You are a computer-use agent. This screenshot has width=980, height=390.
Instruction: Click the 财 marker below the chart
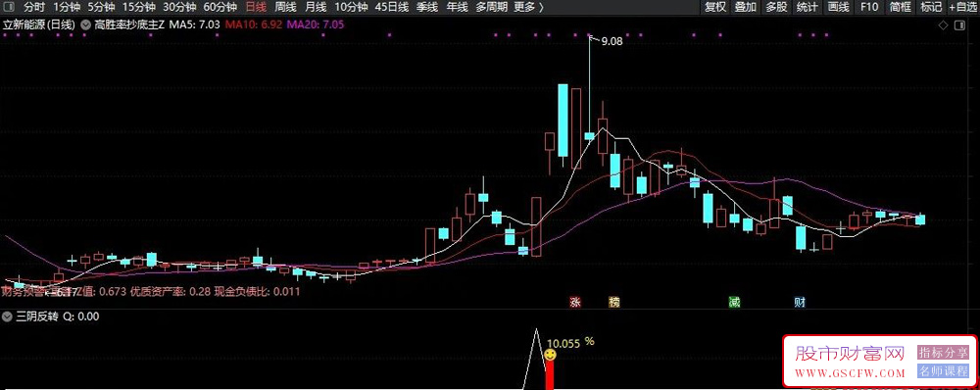coord(800,303)
